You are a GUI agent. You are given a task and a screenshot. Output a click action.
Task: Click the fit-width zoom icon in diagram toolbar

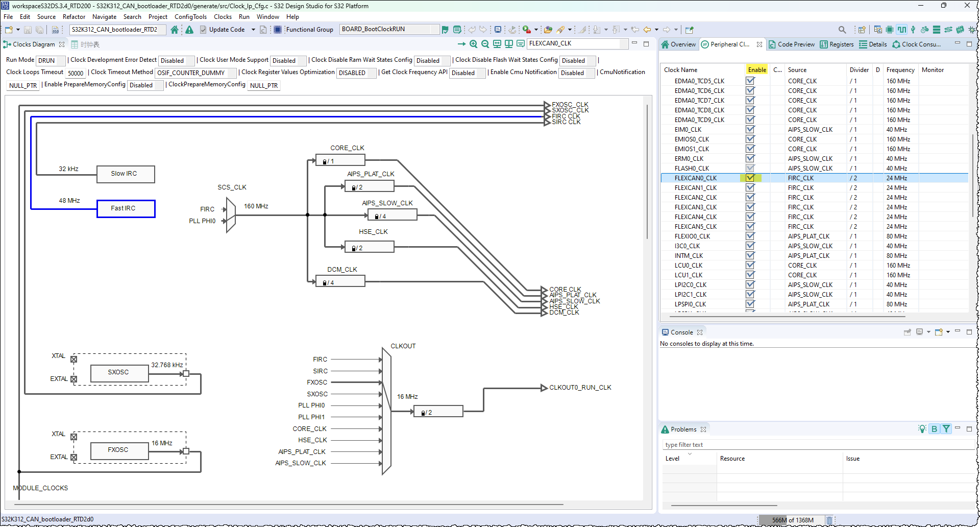pos(497,44)
